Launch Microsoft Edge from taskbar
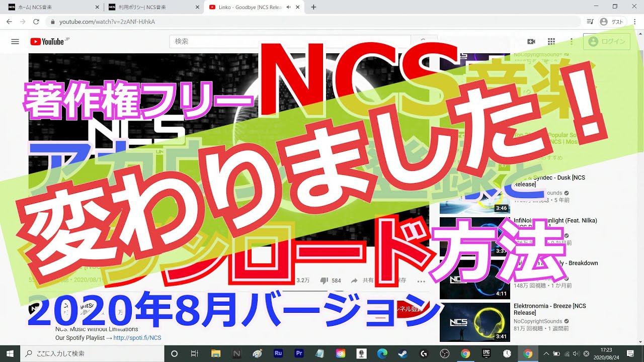Image resolution: width=644 pixels, height=362 pixels. coord(382,353)
